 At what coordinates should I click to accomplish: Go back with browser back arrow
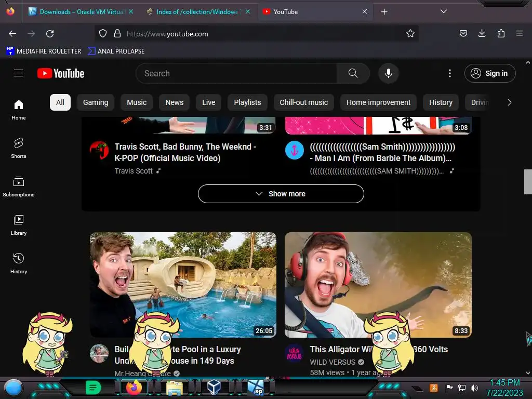point(12,34)
